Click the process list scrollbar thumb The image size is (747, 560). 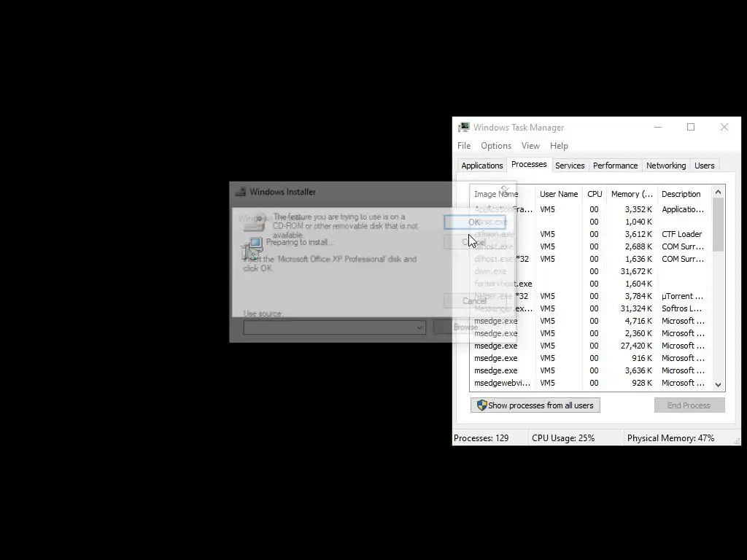pos(718,225)
